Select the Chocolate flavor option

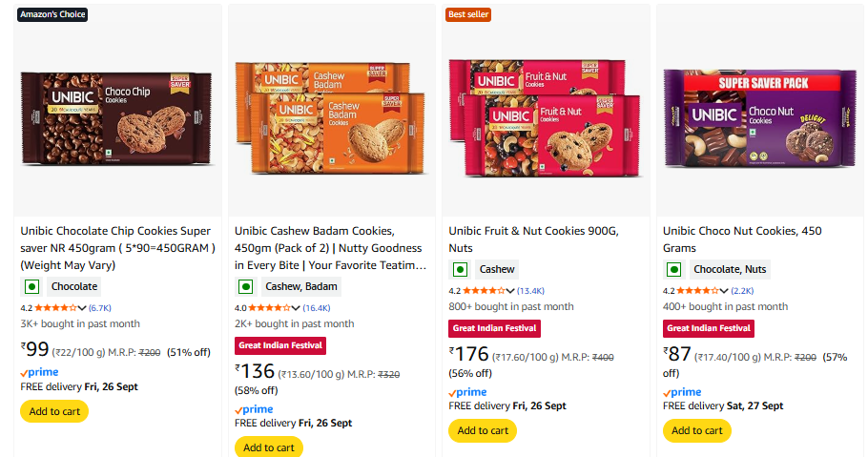[x=73, y=286]
